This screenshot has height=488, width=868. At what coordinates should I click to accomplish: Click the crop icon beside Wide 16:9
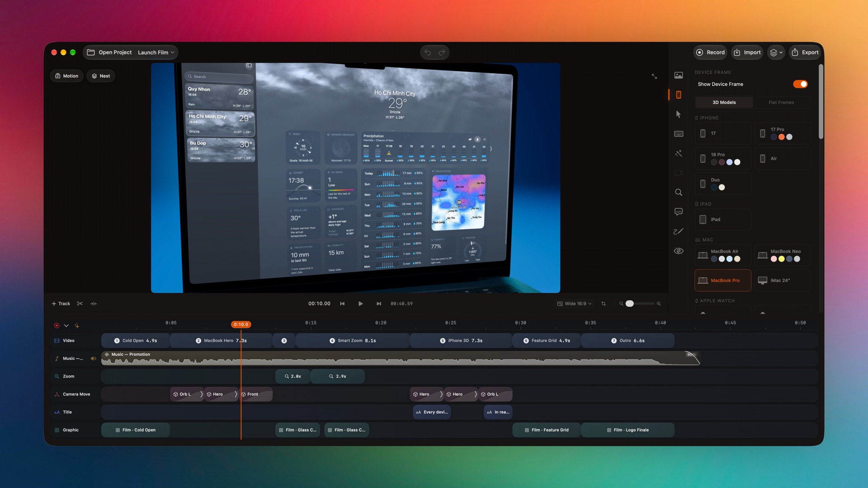tap(604, 304)
